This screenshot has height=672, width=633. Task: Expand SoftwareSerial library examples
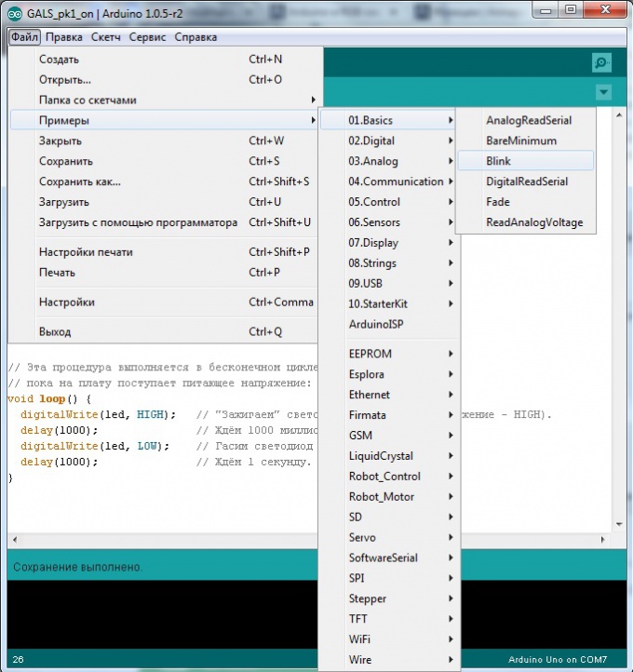click(389, 558)
